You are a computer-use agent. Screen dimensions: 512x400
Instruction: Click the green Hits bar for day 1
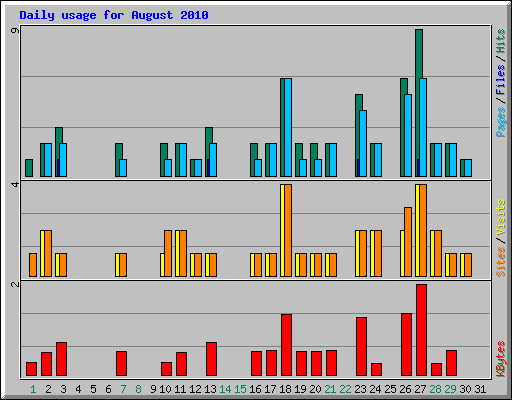coord(29,168)
